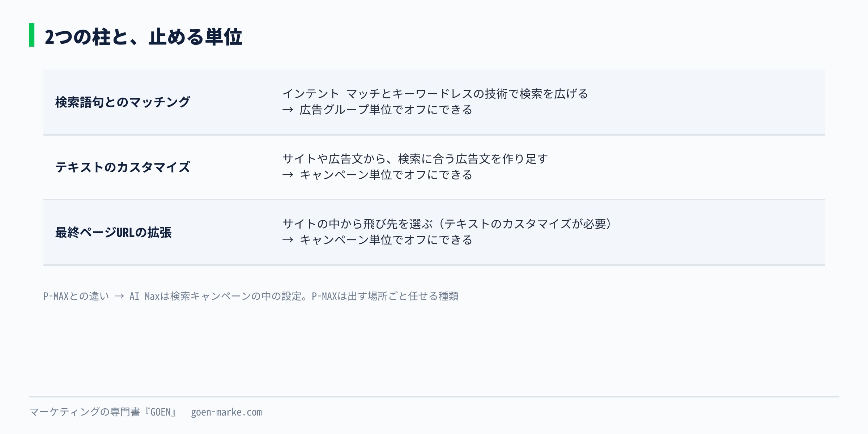This screenshot has height=434, width=868.
Task: Click 広告グループ単位でオフにできる text
Action: click(386, 110)
